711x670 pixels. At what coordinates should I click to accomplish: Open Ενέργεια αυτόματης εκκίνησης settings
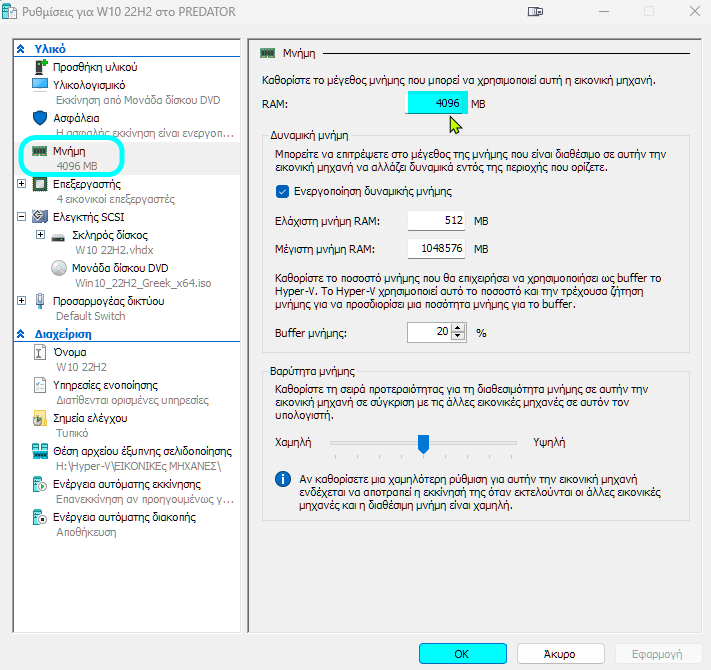(127, 484)
